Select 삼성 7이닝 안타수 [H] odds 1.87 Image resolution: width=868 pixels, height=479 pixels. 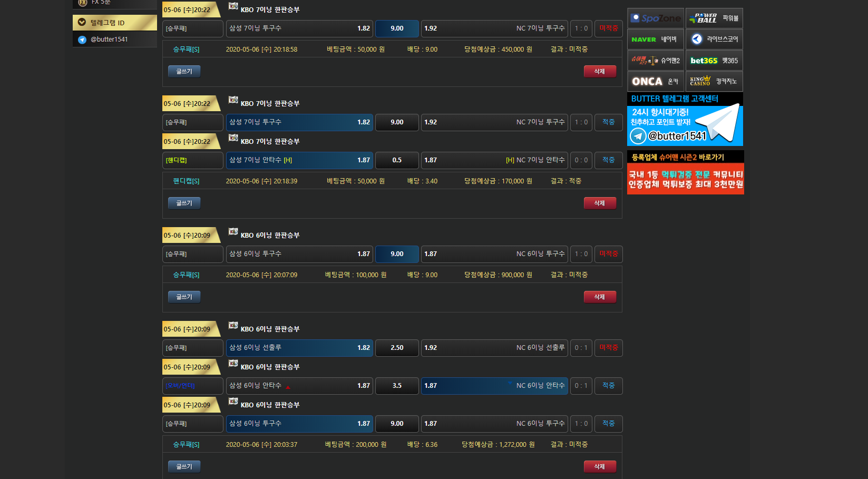click(x=299, y=160)
